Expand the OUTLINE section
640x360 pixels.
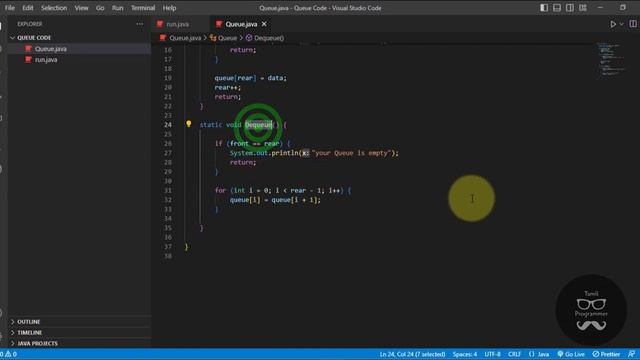29,322
